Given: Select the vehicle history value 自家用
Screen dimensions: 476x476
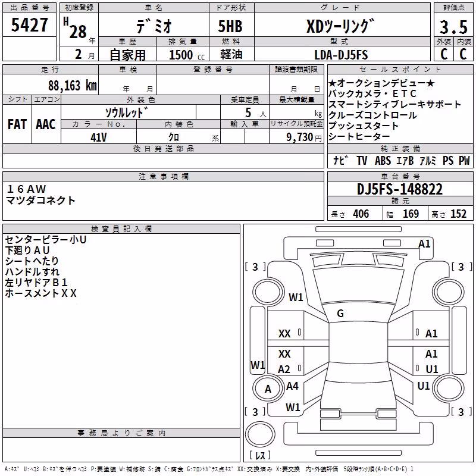Looking at the screenshot, I should (x=127, y=55).
